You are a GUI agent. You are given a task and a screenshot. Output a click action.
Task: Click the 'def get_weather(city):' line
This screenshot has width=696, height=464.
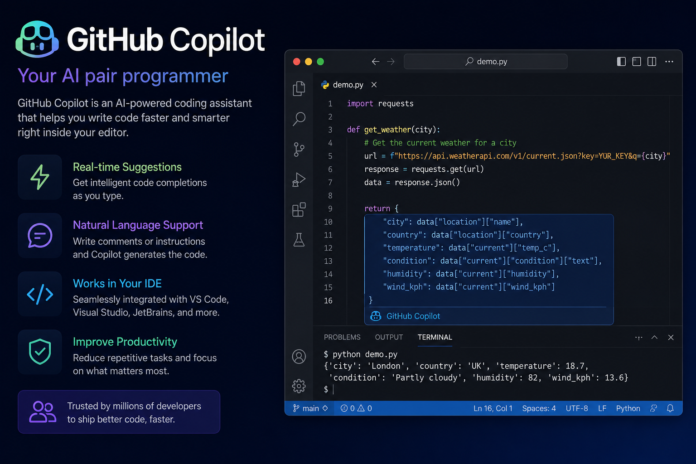point(393,130)
